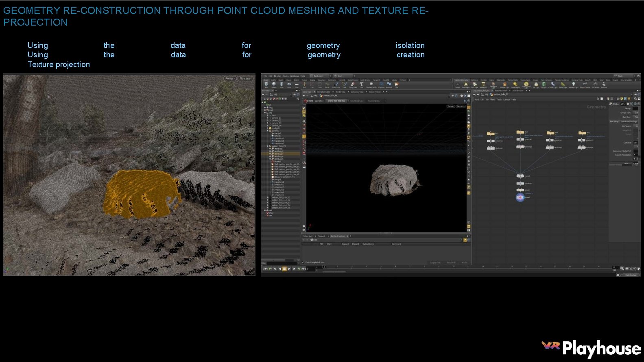
Task: Toggle Clear Completed Jobs checkbox
Action: point(303,262)
